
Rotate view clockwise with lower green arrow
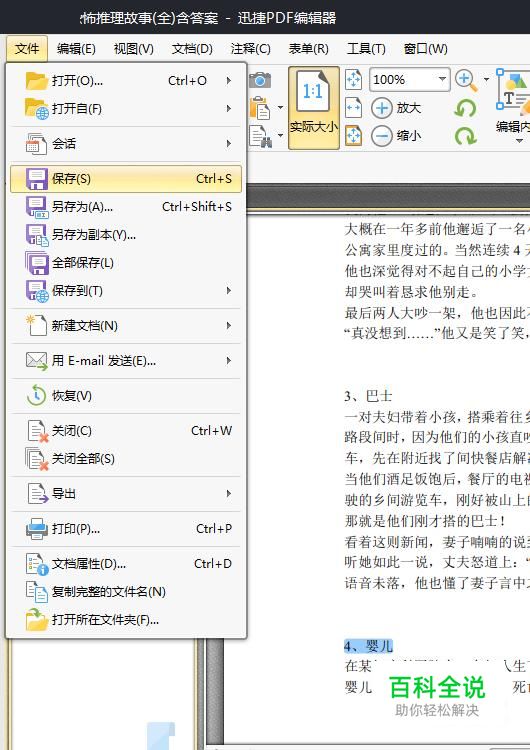click(x=465, y=136)
